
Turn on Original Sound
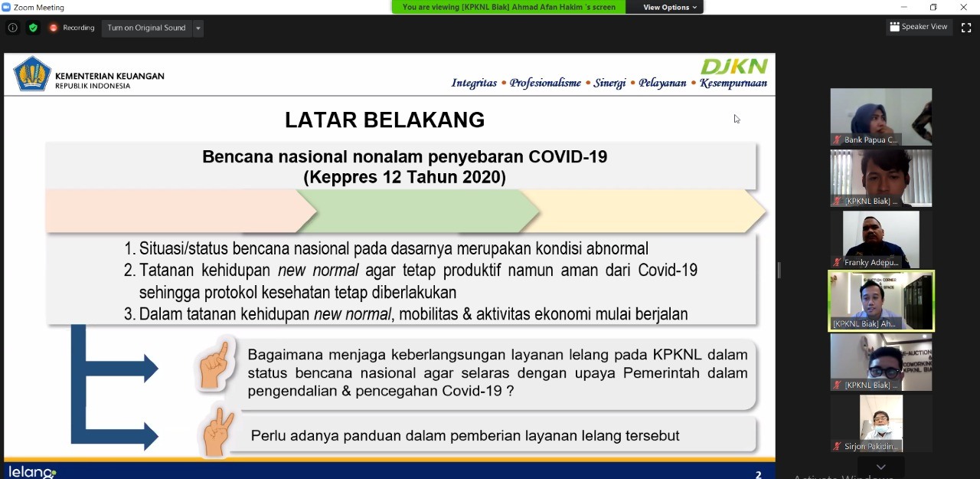(146, 28)
